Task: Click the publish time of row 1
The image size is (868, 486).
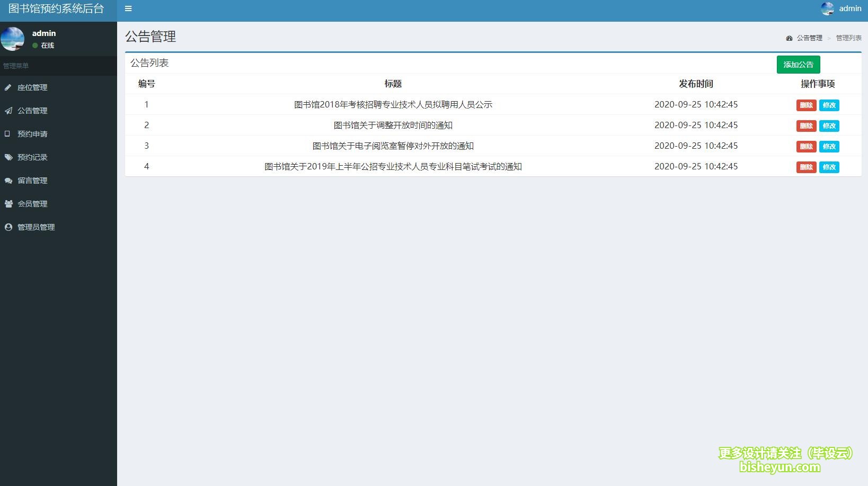Action: tap(696, 105)
